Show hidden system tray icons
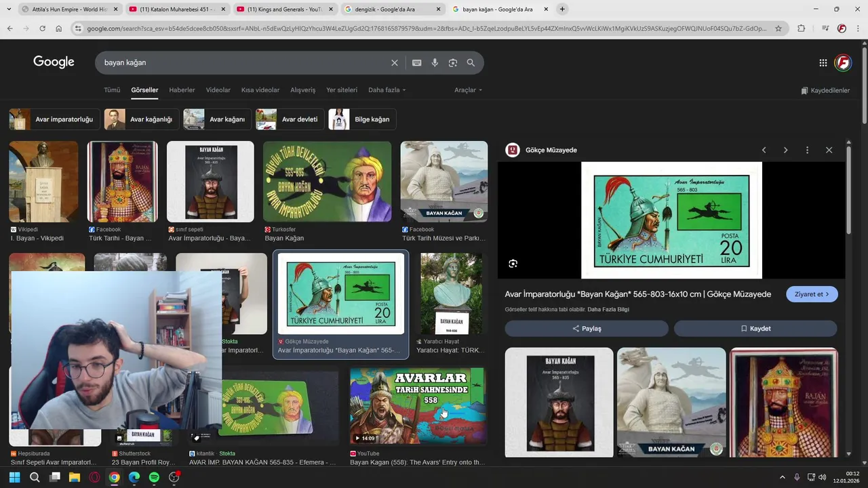 click(x=782, y=477)
